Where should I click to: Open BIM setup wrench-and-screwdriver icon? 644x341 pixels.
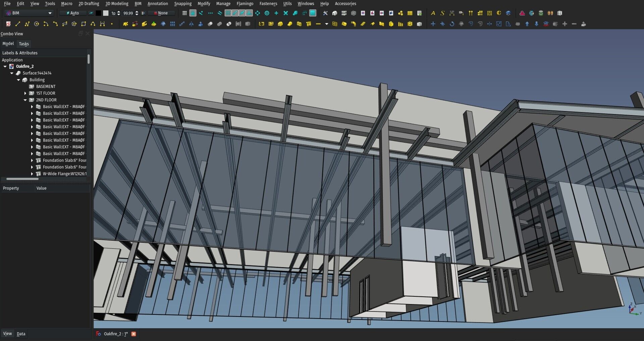325,13
